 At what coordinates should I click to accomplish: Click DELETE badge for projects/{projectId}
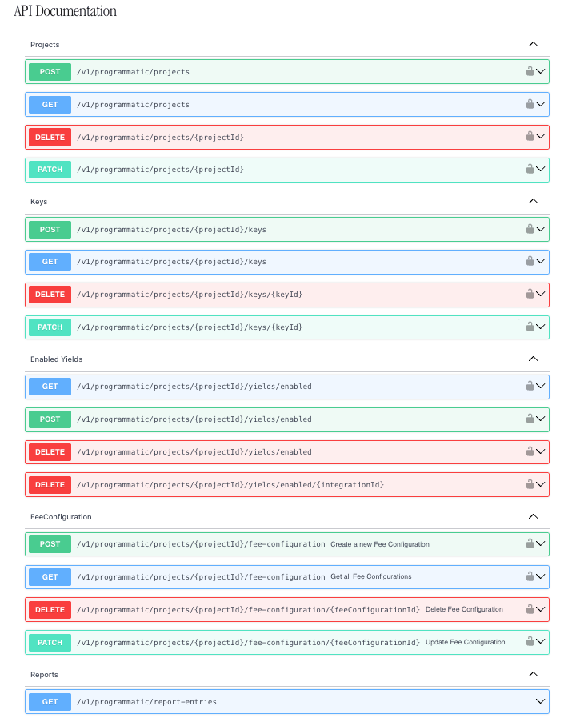(50, 137)
